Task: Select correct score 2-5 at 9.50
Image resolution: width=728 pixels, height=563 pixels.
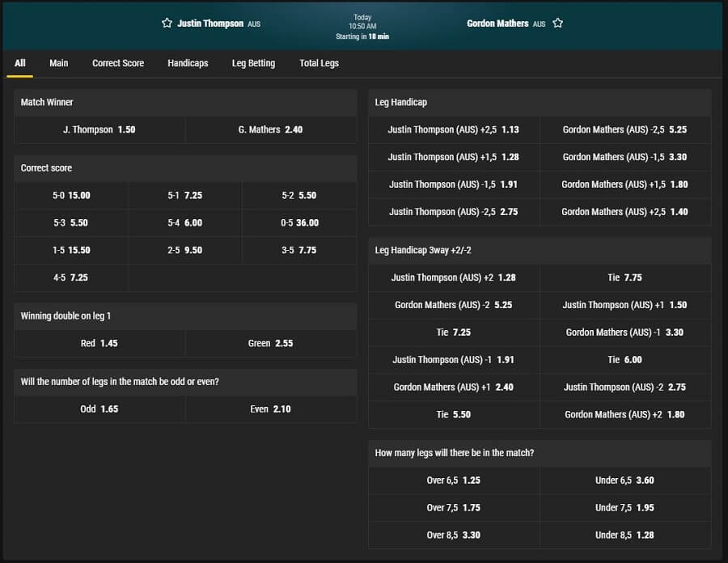Action: pos(184,250)
